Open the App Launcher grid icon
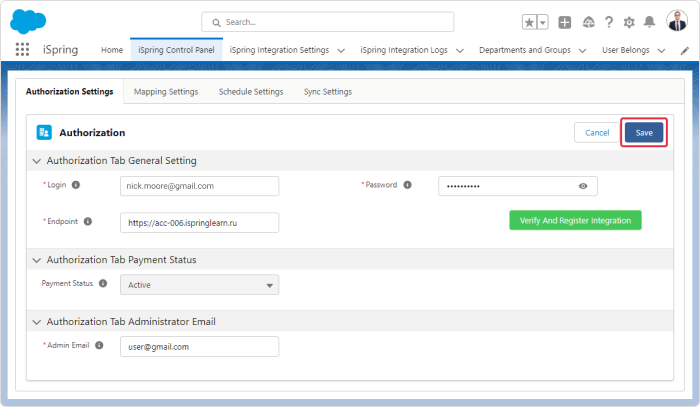This screenshot has width=700, height=407. click(22, 49)
